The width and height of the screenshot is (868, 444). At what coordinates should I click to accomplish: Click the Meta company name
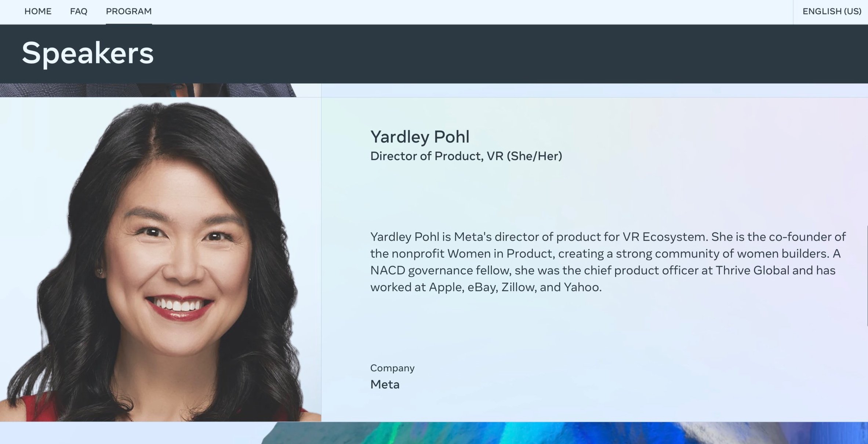pyautogui.click(x=385, y=384)
